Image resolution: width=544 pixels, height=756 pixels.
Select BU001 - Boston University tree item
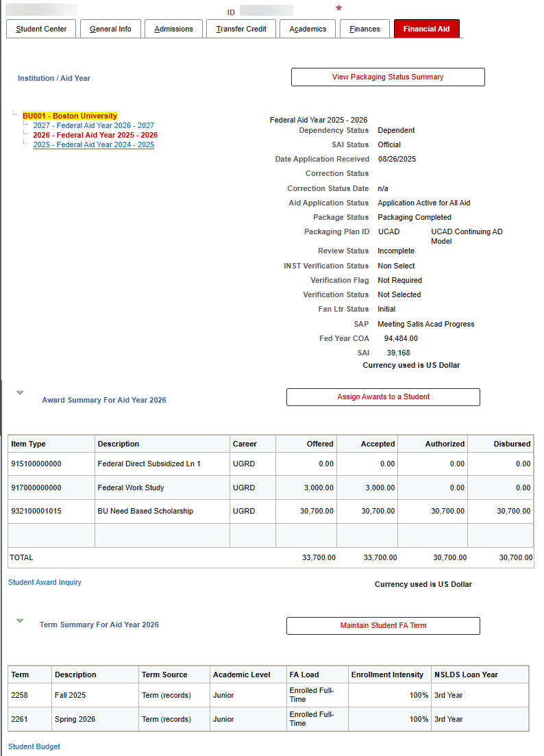[70, 116]
